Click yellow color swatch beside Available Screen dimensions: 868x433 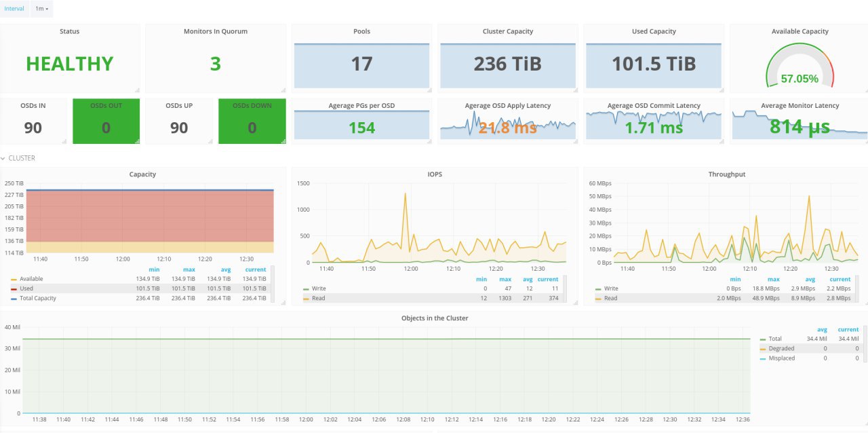point(14,280)
